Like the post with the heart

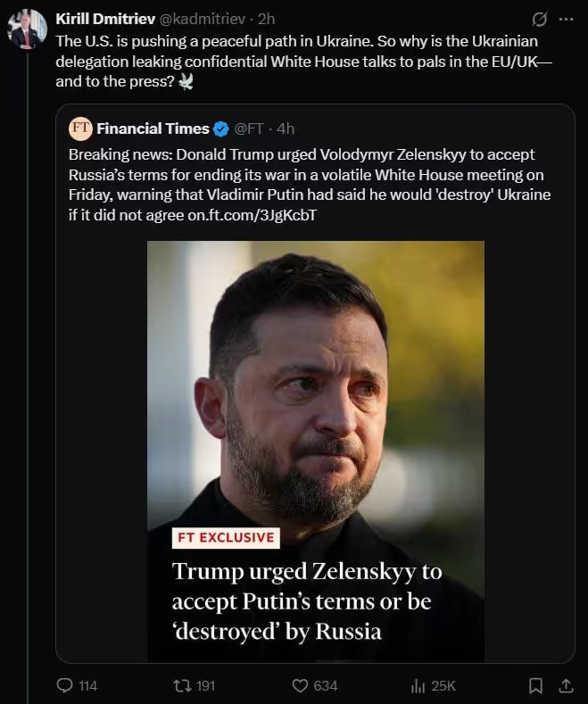coord(301,685)
